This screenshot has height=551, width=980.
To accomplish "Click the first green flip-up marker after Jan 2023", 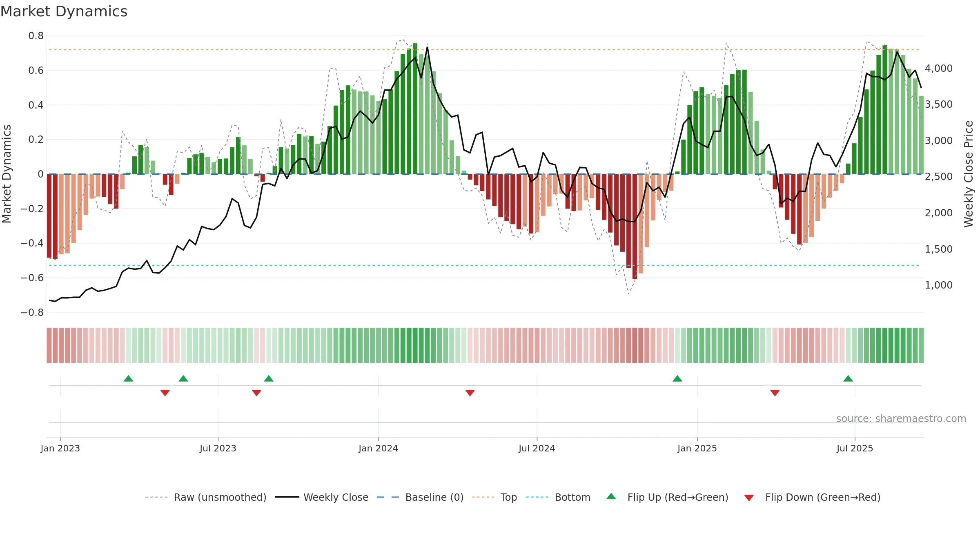I will (x=128, y=378).
